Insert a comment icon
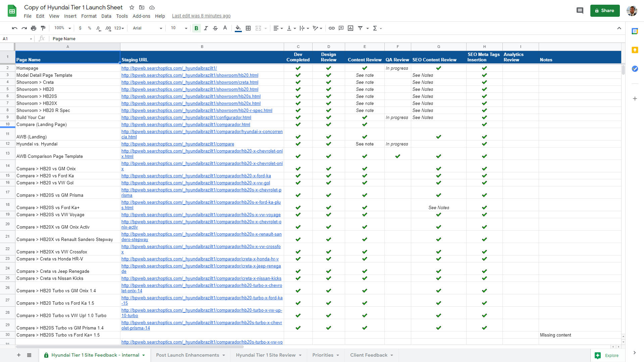 [x=341, y=28]
